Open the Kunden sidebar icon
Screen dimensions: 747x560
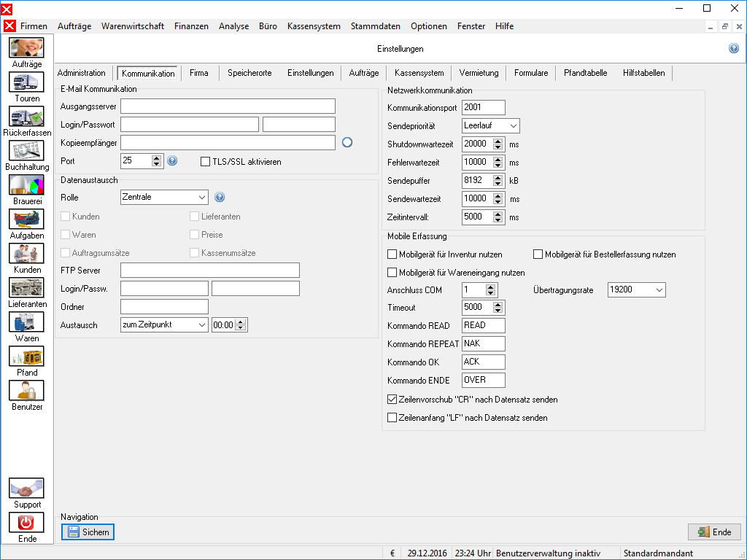click(27, 254)
